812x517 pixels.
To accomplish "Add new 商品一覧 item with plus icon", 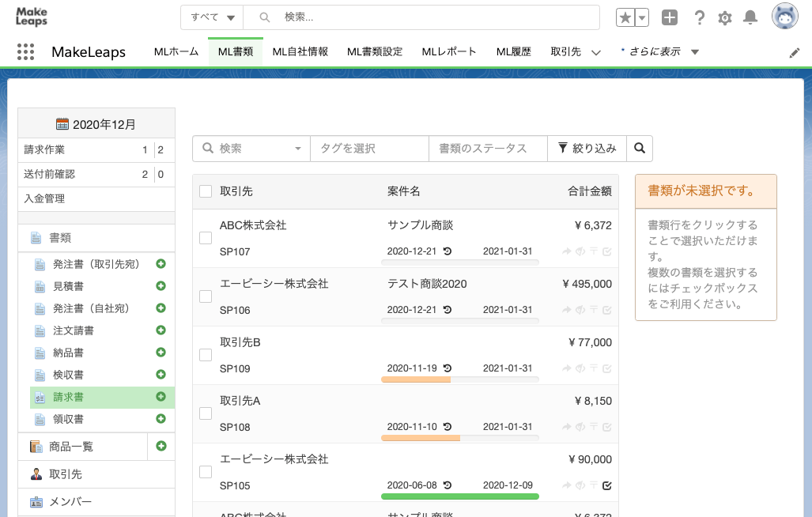I will point(161,447).
